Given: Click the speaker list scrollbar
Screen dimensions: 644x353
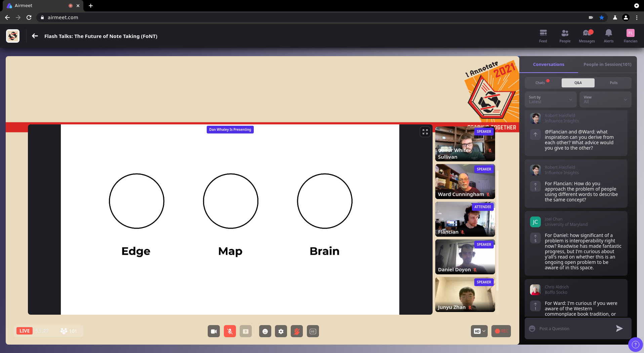Looking at the screenshot, I should click(x=497, y=231).
